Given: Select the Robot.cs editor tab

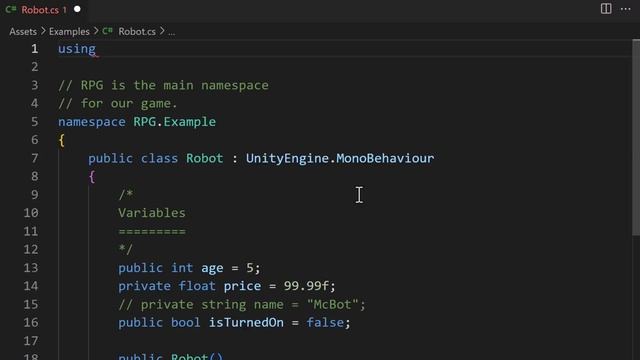Looking at the screenshot, I should pyautogui.click(x=44, y=10).
